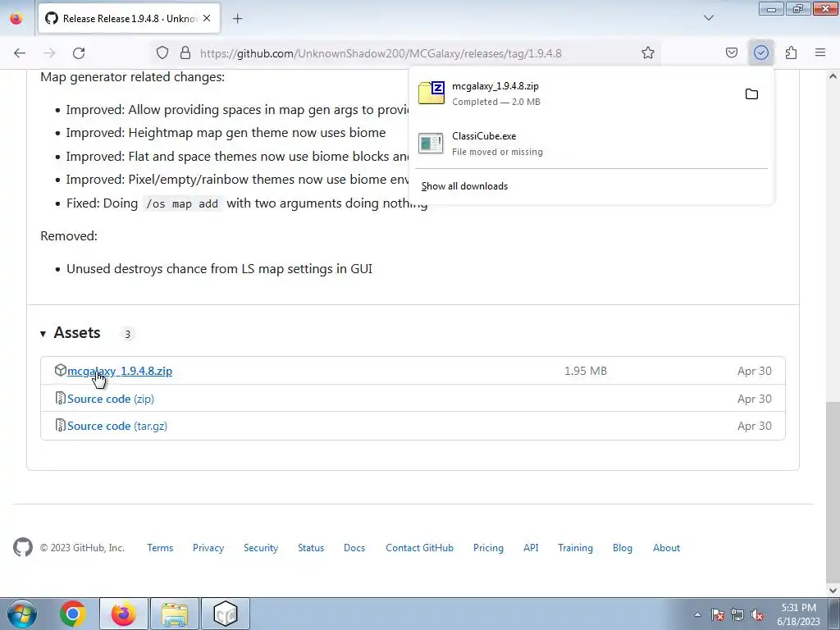Click the GitHub logo in footer
Image resolution: width=840 pixels, height=630 pixels.
click(x=22, y=547)
